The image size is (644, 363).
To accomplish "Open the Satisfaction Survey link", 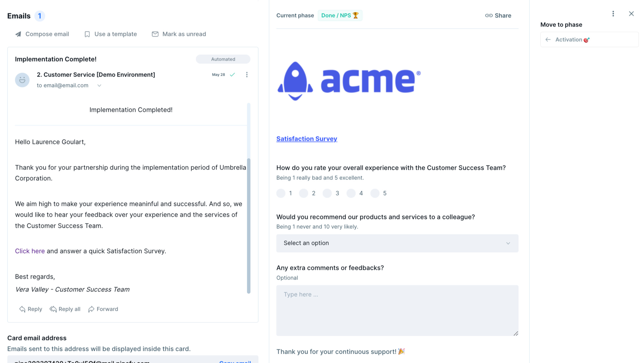I will click(307, 139).
